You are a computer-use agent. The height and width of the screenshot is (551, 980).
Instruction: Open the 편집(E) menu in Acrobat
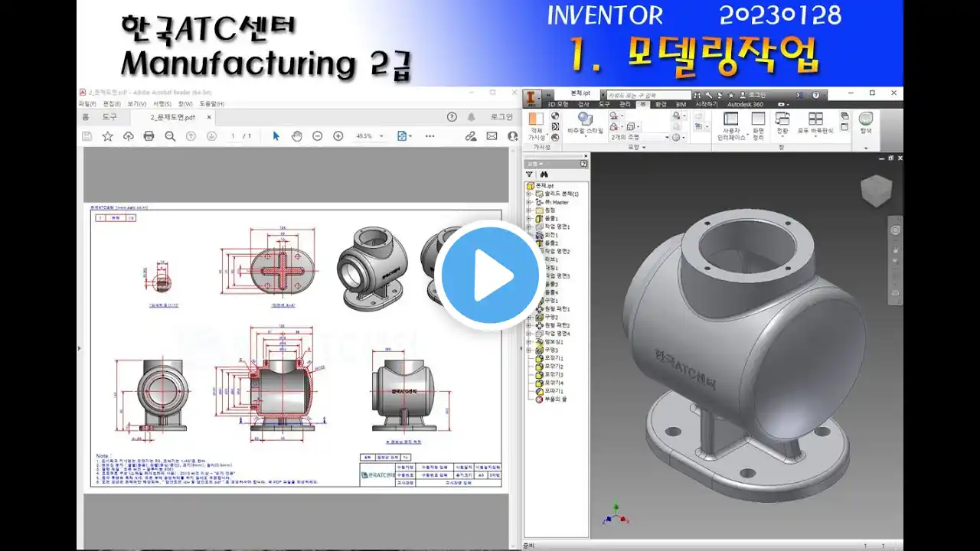(x=112, y=103)
